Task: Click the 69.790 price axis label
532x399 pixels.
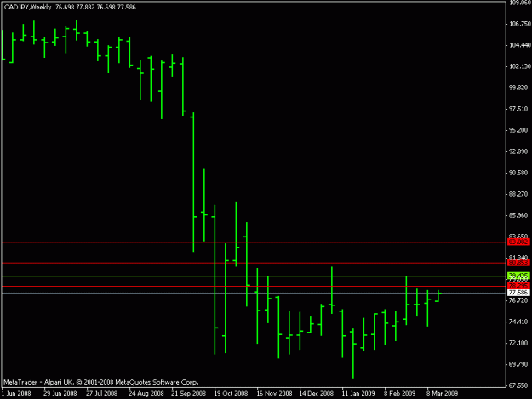Action: [x=518, y=364]
